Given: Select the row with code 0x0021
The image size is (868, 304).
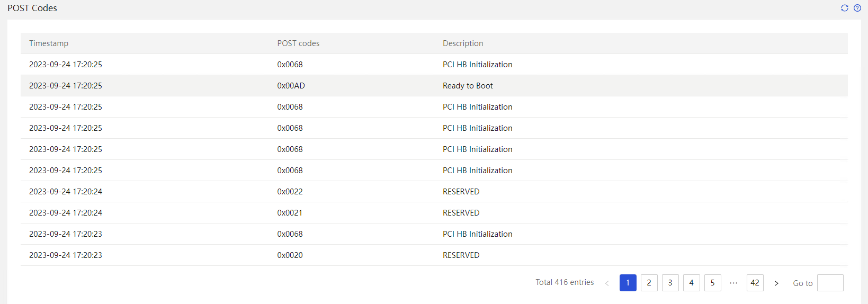Looking at the screenshot, I should (434, 213).
